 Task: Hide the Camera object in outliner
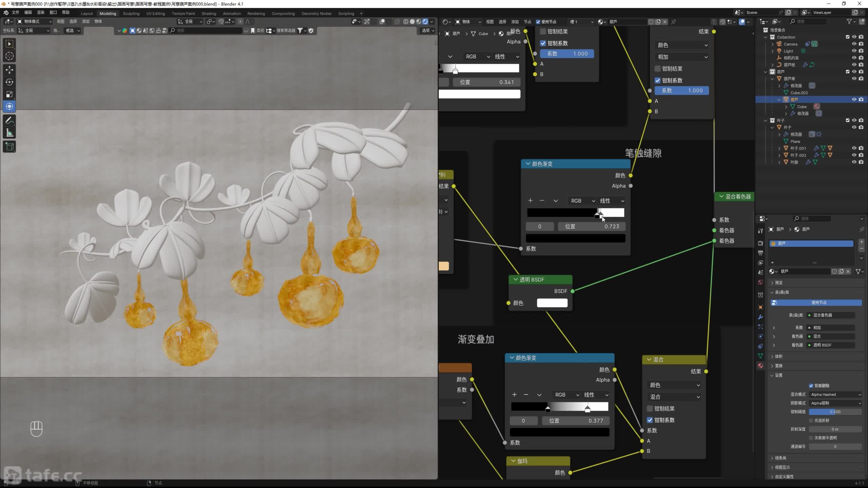pos(854,44)
